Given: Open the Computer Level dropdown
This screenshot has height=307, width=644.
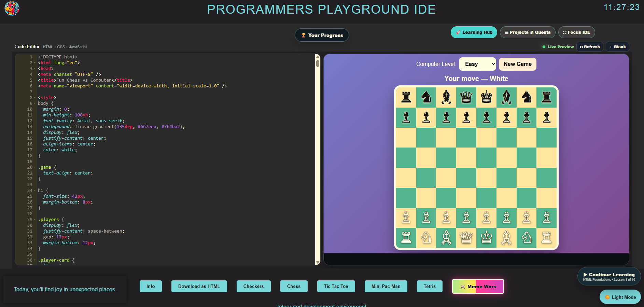Looking at the screenshot, I should click(x=477, y=64).
